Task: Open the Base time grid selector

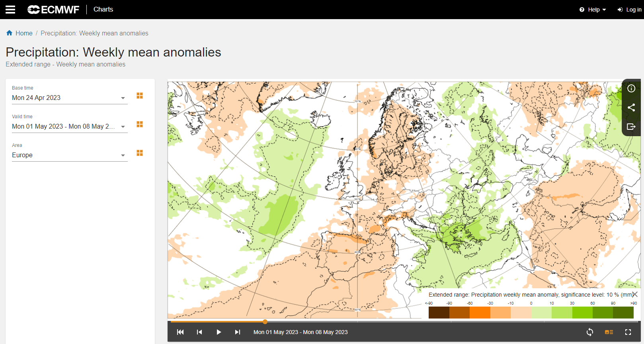Action: pos(140,96)
